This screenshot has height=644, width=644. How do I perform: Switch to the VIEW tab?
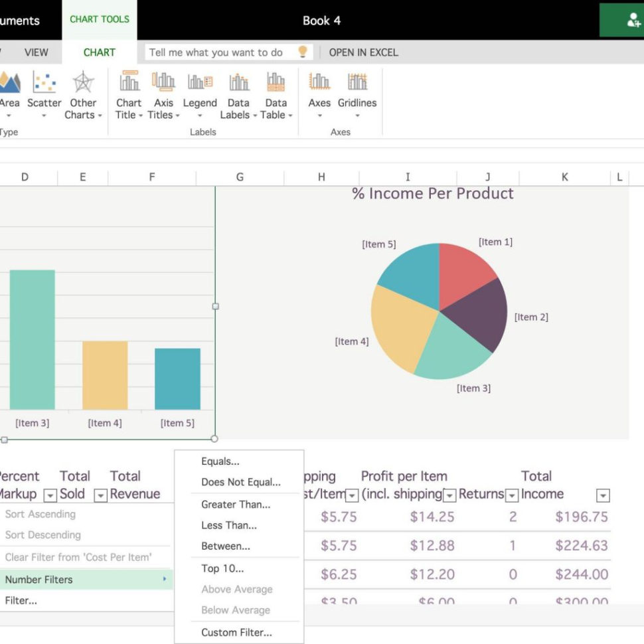tap(37, 52)
